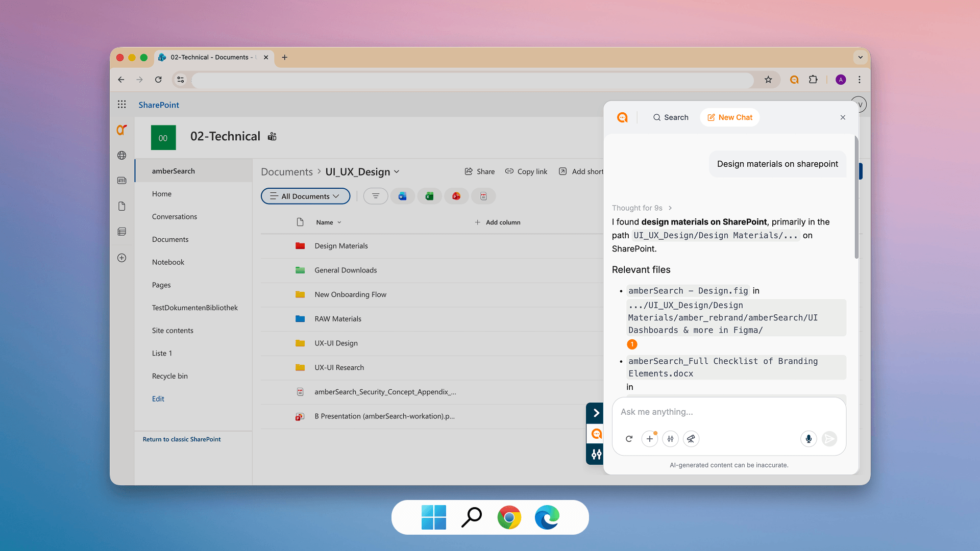Click the Copy link button
The height and width of the screenshot is (551, 980).
pyautogui.click(x=526, y=171)
